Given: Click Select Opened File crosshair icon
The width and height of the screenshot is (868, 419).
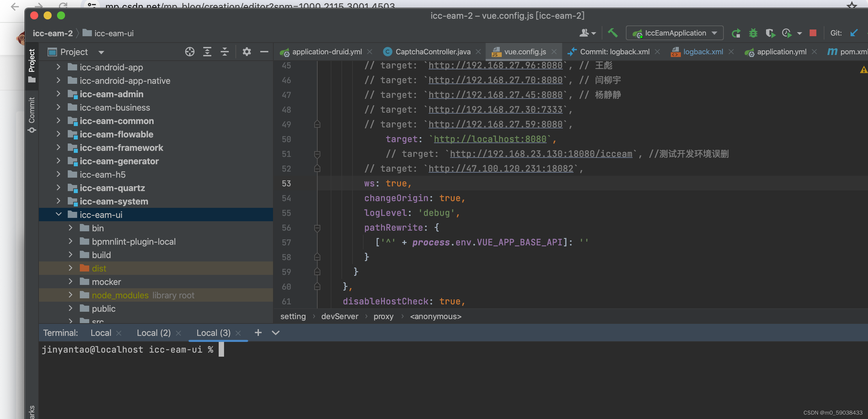Looking at the screenshot, I should [190, 52].
